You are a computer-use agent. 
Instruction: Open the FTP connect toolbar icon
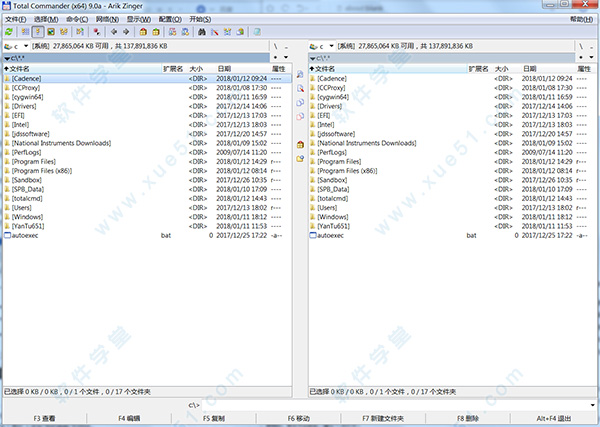coord(172,32)
